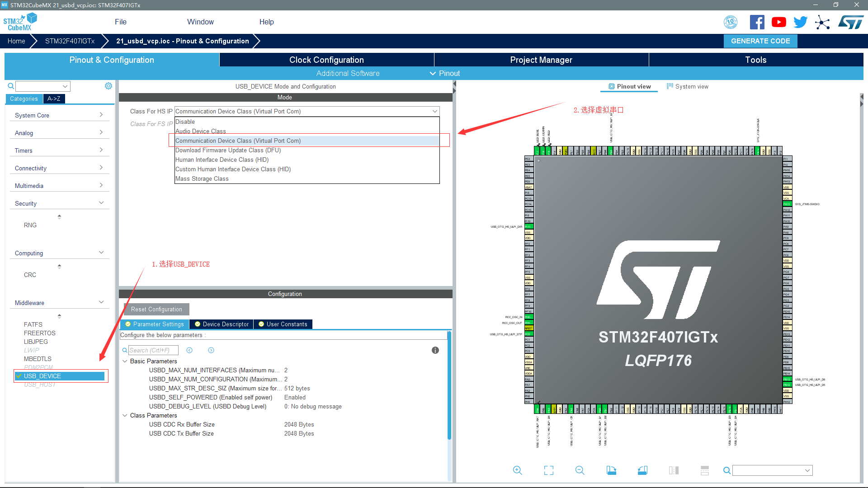The image size is (868, 488).
Task: Open the Pinout dropdown menu
Action: [445, 73]
